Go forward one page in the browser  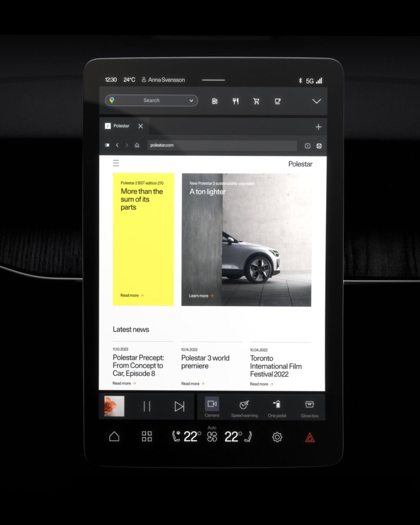point(126,145)
